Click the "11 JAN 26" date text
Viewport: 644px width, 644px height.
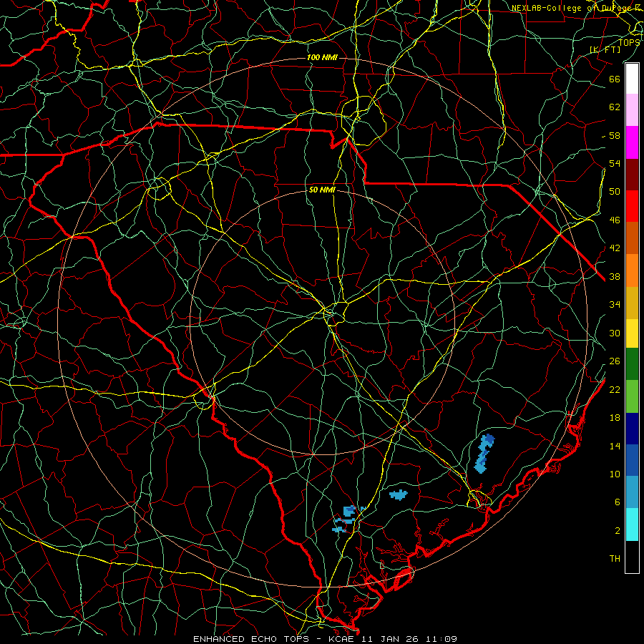tap(391, 639)
